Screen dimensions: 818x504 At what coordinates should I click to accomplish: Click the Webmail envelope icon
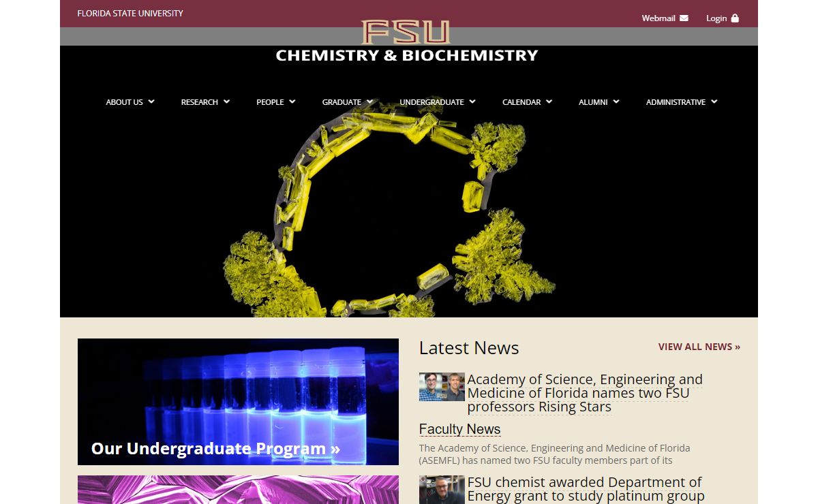684,18
